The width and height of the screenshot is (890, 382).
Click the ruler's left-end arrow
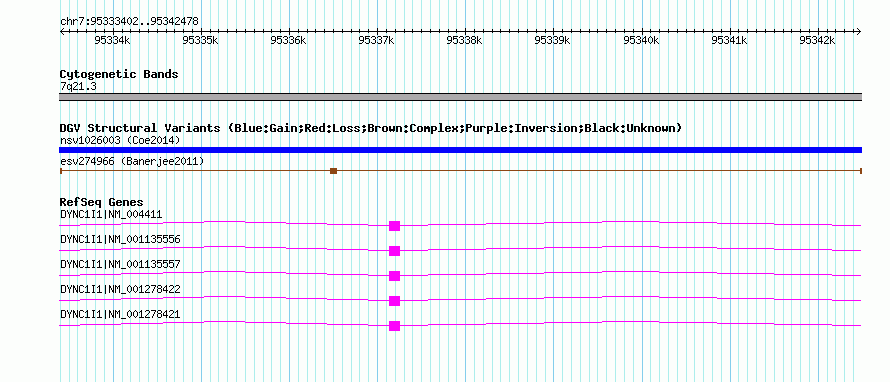pos(62,31)
